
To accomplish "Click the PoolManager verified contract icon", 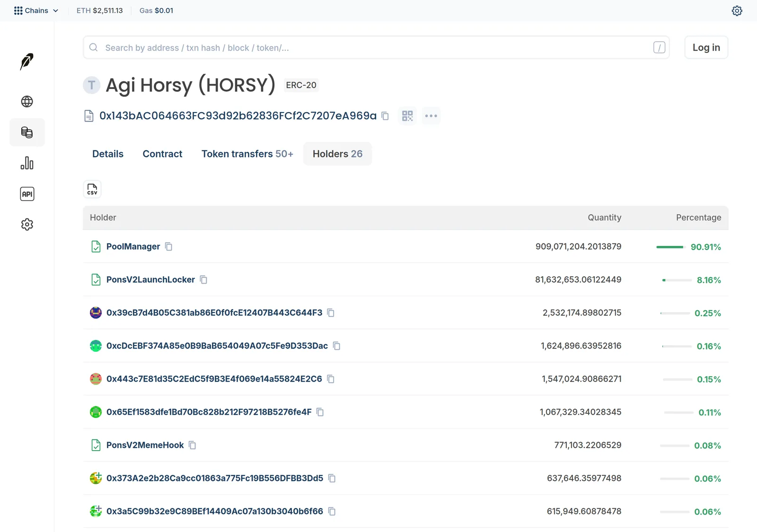I will (x=96, y=246).
